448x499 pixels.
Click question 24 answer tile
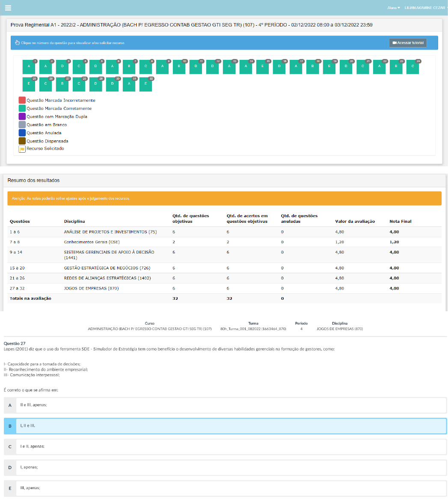[412, 67]
